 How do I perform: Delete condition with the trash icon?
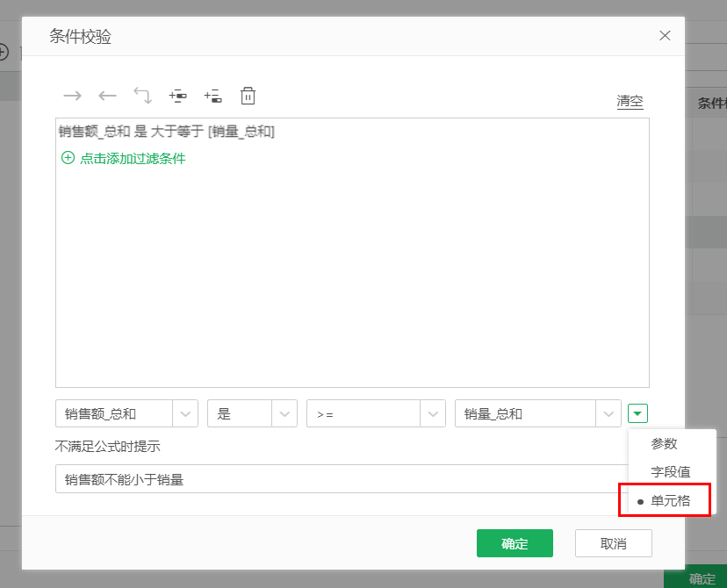pos(248,96)
